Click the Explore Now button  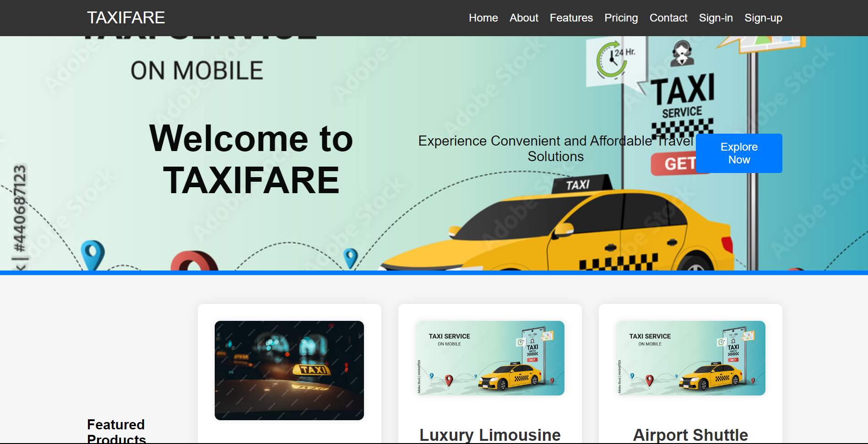(739, 153)
